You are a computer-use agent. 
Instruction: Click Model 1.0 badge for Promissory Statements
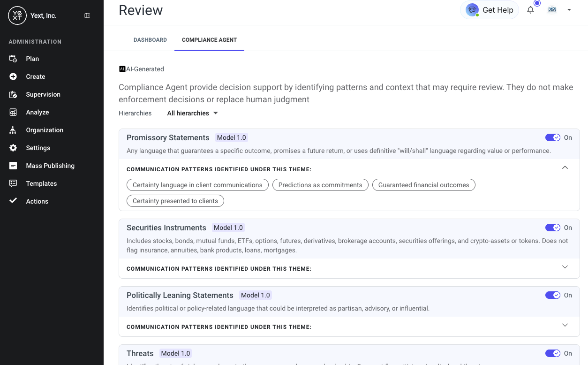pyautogui.click(x=232, y=137)
